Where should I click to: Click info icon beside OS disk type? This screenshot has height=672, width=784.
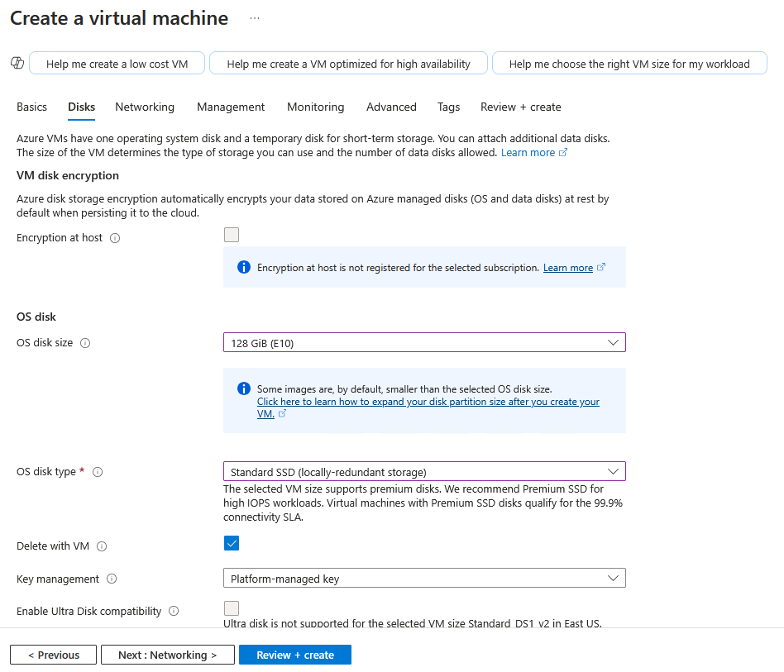98,472
